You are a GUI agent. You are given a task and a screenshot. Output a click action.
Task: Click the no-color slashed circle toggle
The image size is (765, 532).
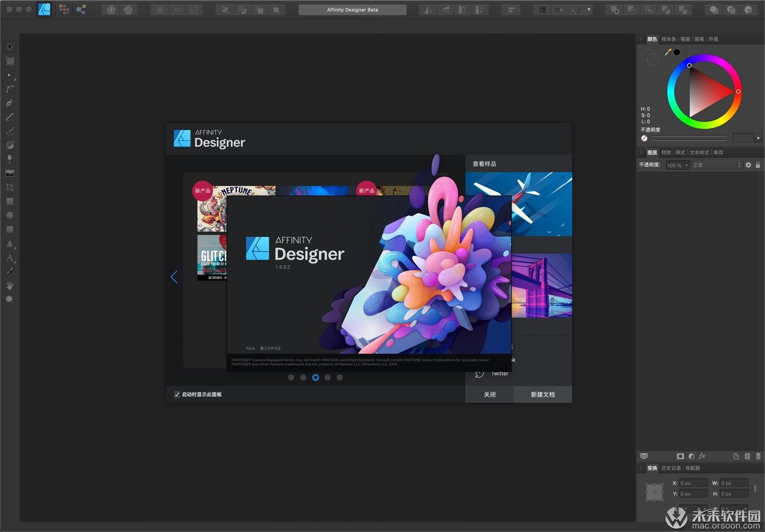644,138
